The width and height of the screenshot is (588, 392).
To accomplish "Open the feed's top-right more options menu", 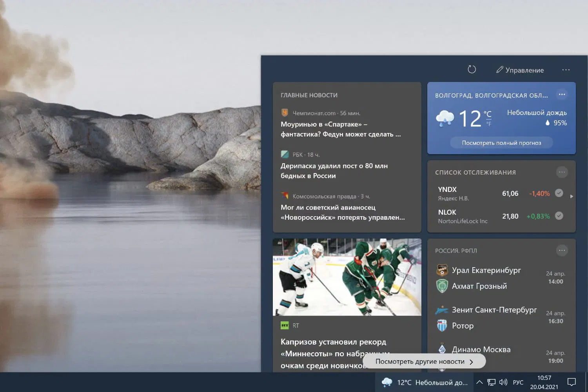I will point(566,70).
